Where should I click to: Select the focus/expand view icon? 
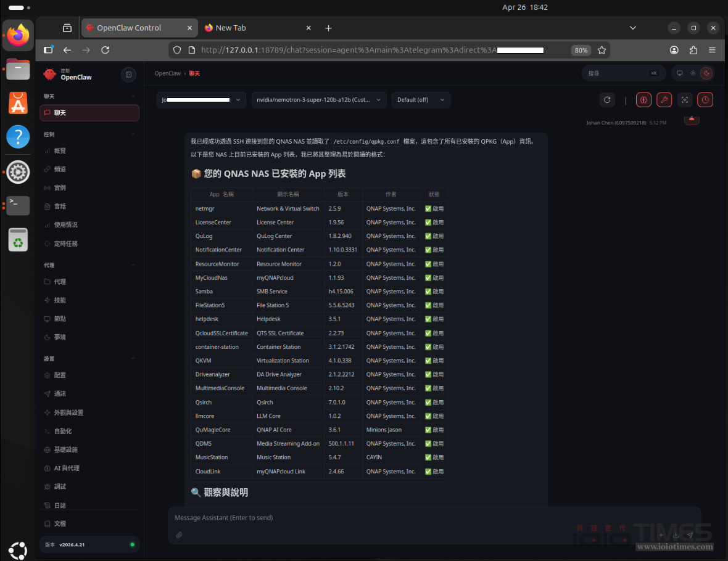pos(685,99)
